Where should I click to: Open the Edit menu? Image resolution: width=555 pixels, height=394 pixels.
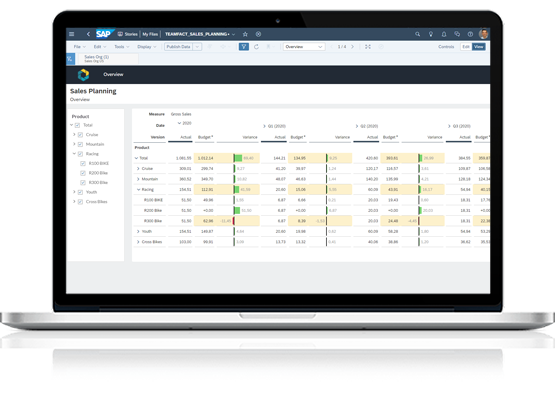tap(100, 46)
